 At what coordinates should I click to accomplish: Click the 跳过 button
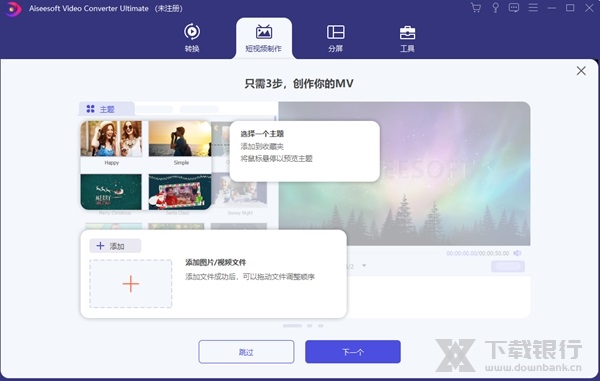click(x=246, y=352)
